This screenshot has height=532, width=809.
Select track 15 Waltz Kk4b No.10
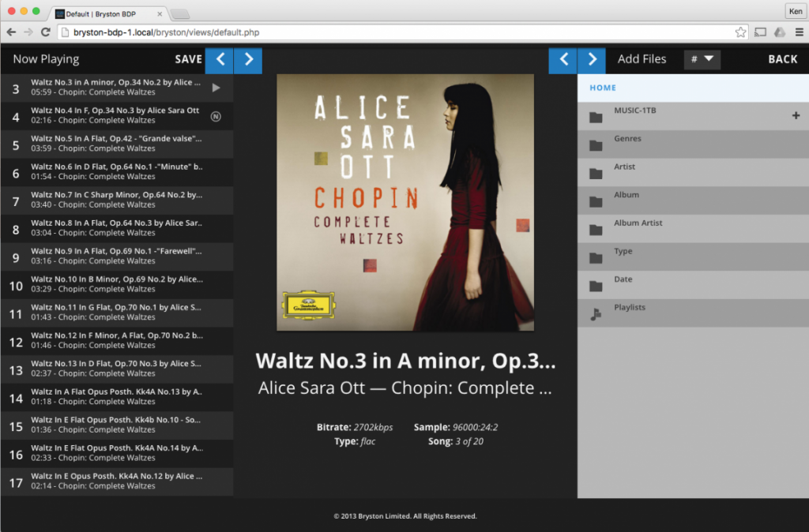[117, 425]
